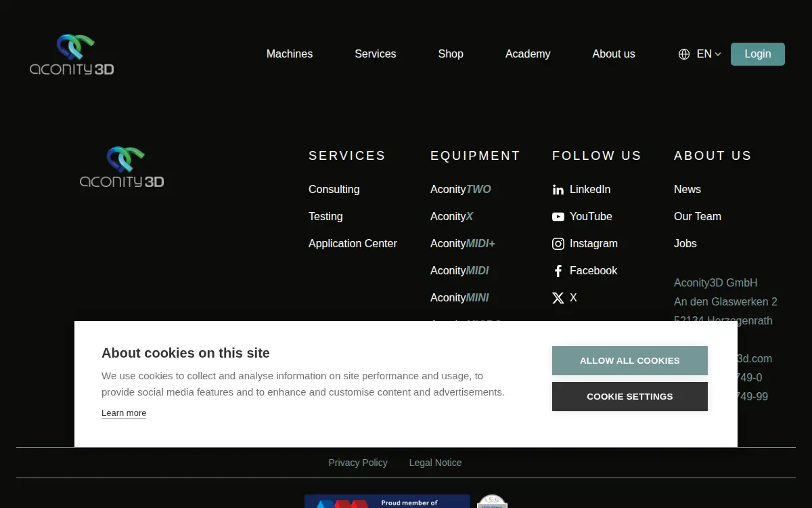Open Cookie Settings
The height and width of the screenshot is (508, 812).
click(x=630, y=396)
